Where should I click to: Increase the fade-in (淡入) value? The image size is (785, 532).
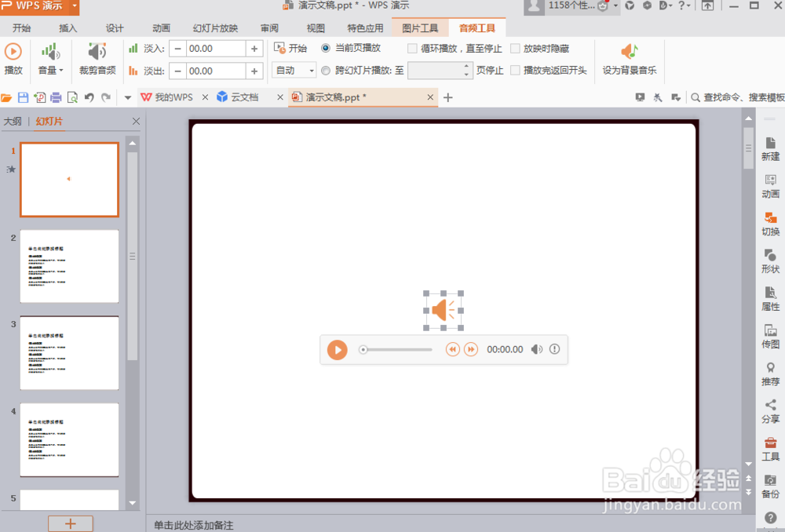(x=254, y=49)
